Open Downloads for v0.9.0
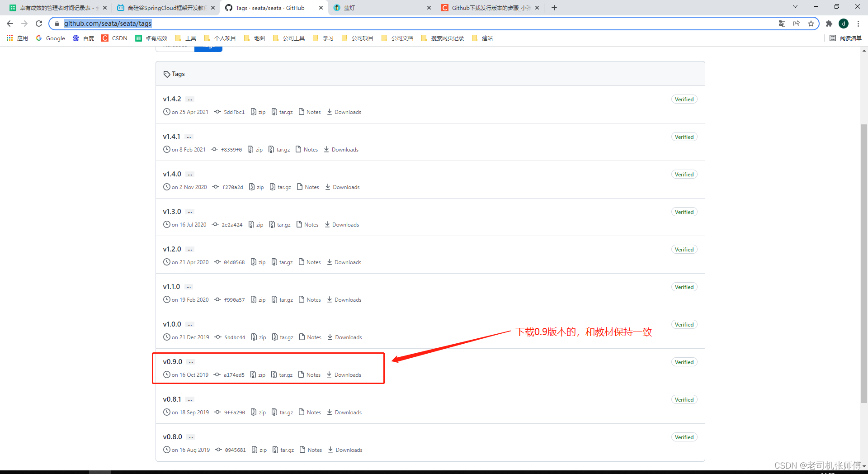 pos(344,374)
